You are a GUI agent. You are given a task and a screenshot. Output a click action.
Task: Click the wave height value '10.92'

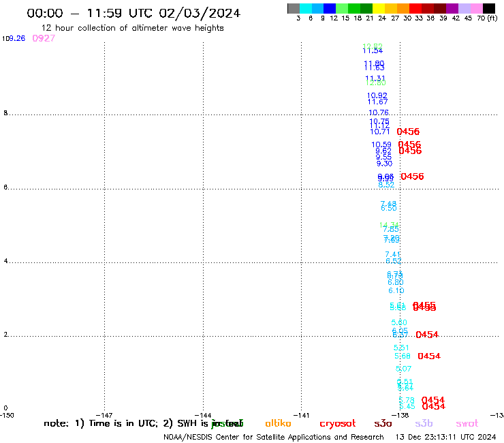tap(377, 95)
